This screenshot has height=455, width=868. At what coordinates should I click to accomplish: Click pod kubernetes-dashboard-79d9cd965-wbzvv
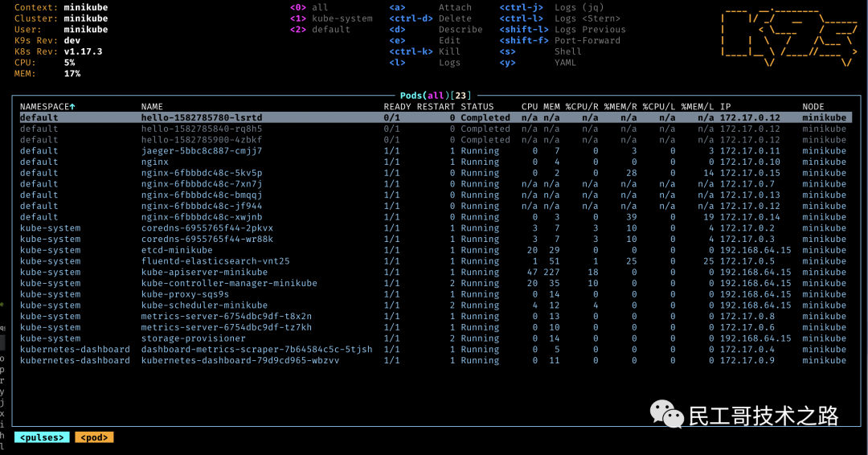point(436,360)
